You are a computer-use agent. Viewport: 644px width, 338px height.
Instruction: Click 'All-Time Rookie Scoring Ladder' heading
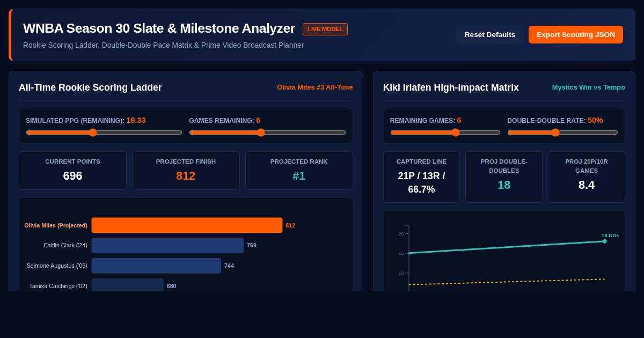click(90, 87)
